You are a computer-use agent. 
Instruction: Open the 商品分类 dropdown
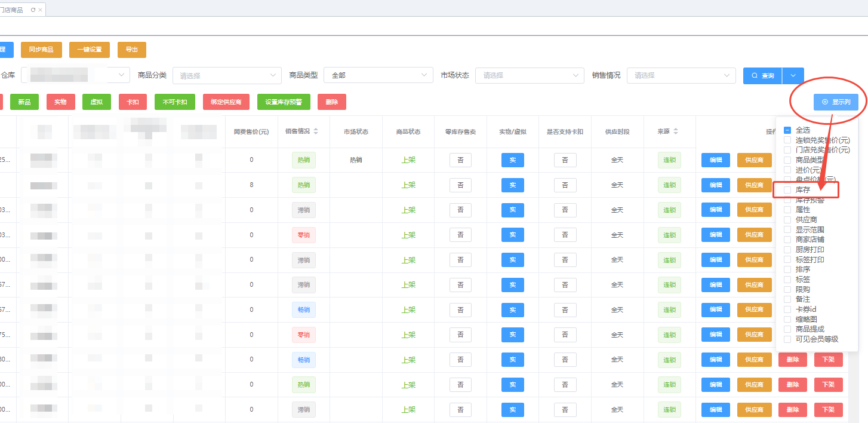(x=227, y=76)
